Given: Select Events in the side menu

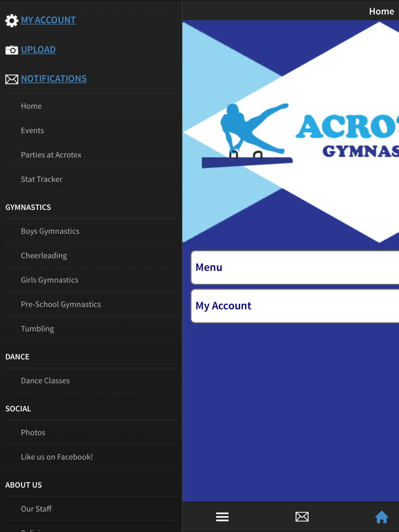Looking at the screenshot, I should tap(91, 130).
